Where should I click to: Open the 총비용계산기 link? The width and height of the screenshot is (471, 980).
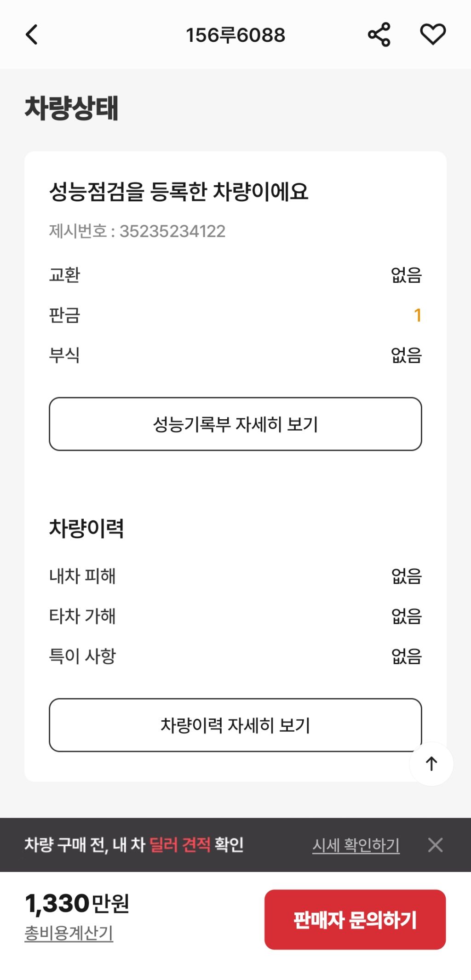[x=69, y=933]
